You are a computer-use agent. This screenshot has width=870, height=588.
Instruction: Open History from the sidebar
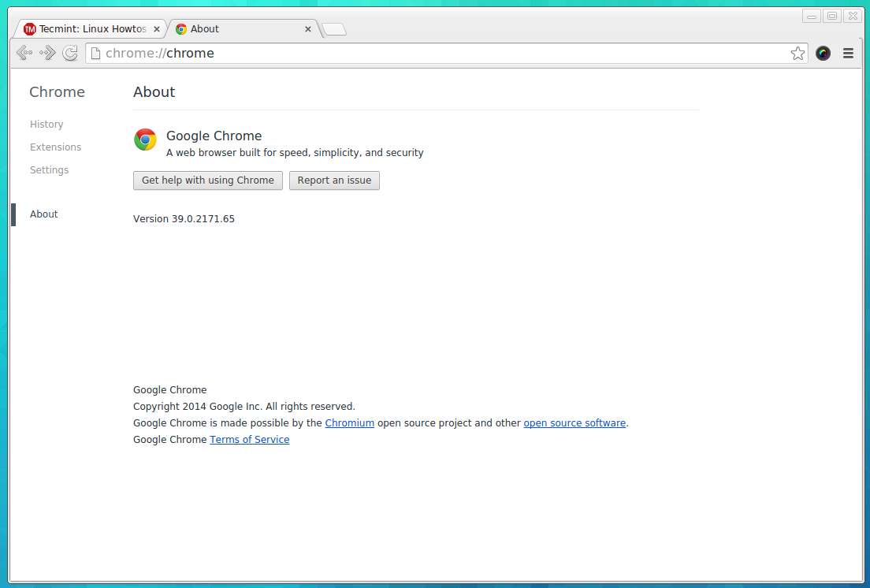tap(46, 125)
